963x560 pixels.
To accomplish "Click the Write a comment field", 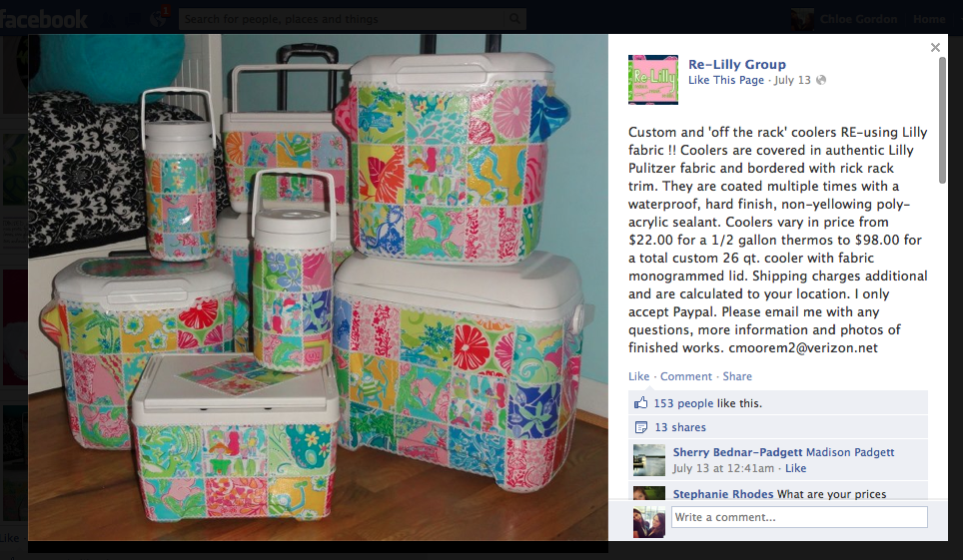I will [799, 517].
